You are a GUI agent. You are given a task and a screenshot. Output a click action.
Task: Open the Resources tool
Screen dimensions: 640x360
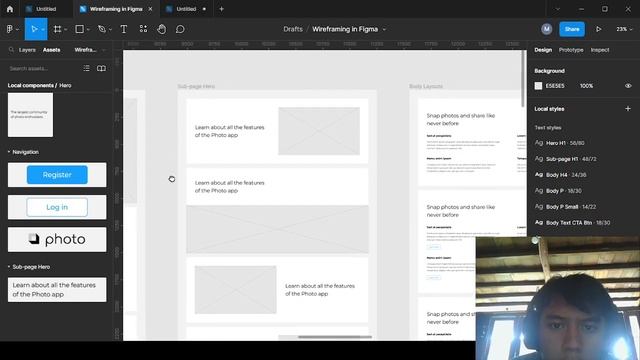(143, 29)
